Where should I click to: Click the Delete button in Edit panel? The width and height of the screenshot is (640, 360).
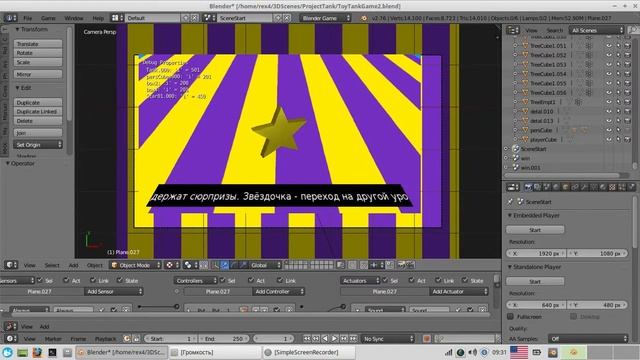pyautogui.click(x=38, y=121)
